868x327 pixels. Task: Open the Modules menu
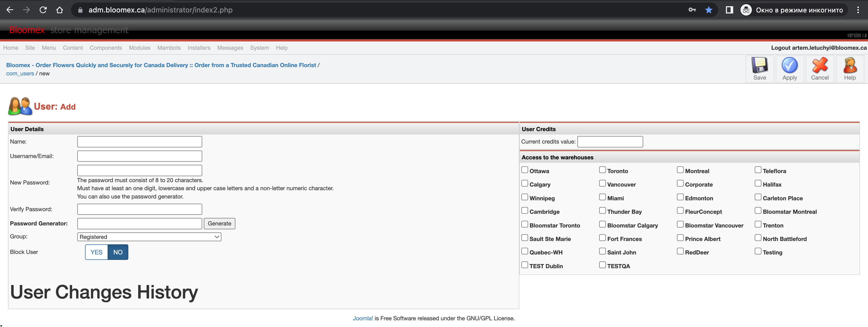coord(139,48)
